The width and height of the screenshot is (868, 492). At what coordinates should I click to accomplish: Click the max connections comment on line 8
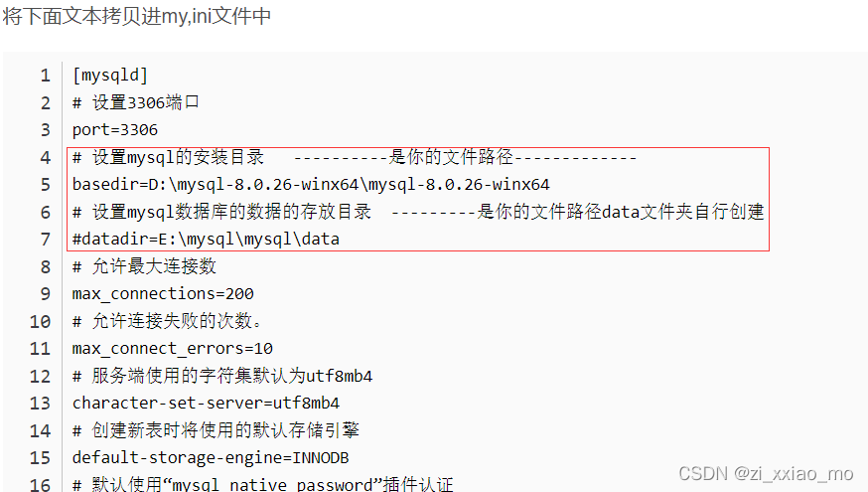point(144,266)
